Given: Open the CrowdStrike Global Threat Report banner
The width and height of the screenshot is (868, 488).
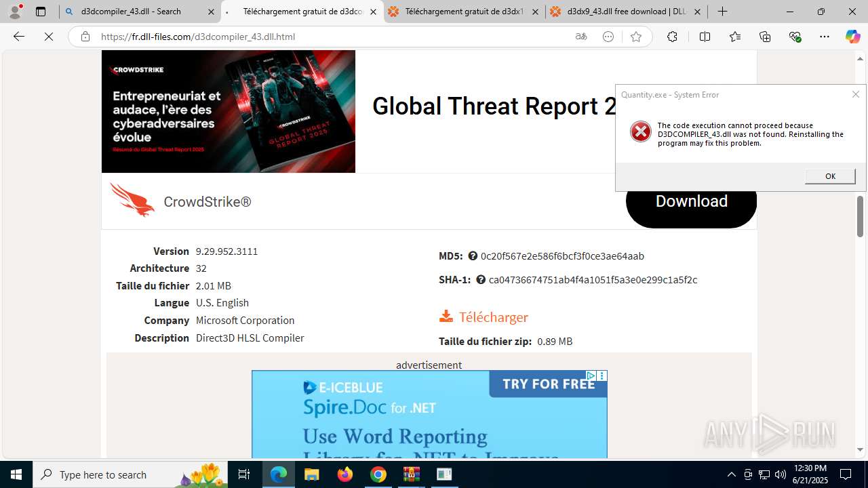Looking at the screenshot, I should (228, 111).
